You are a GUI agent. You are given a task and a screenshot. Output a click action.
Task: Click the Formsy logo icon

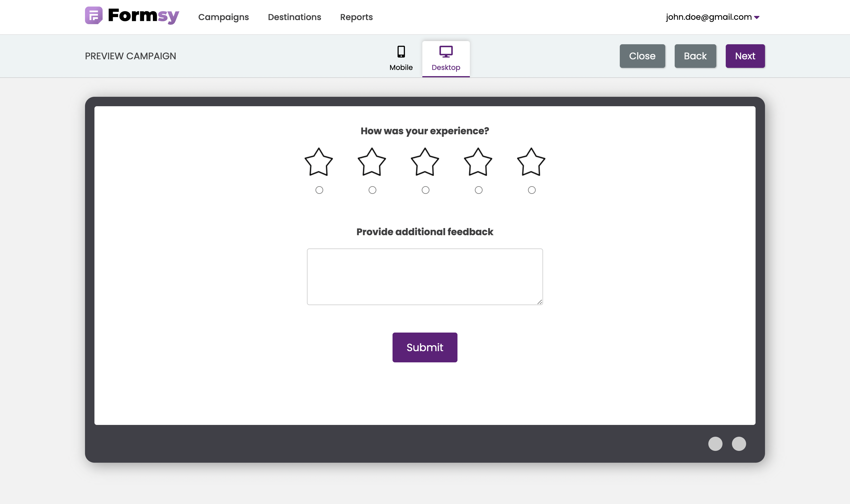[x=93, y=17]
